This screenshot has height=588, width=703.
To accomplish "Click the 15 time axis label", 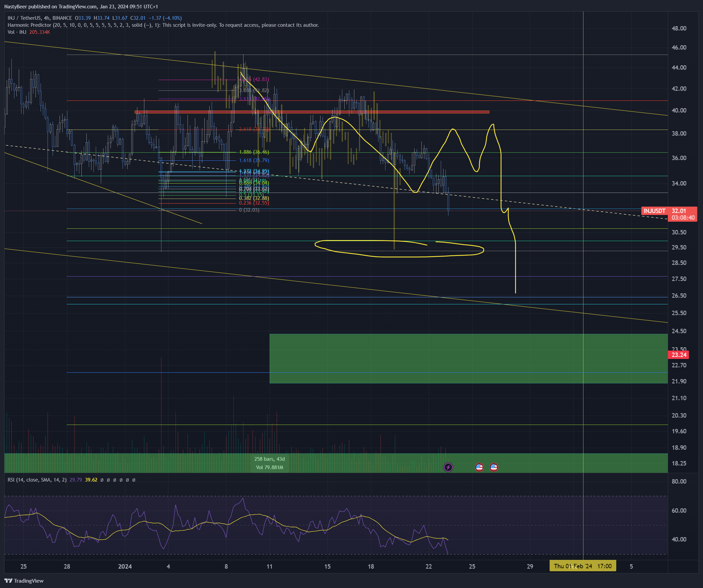I will click(327, 567).
